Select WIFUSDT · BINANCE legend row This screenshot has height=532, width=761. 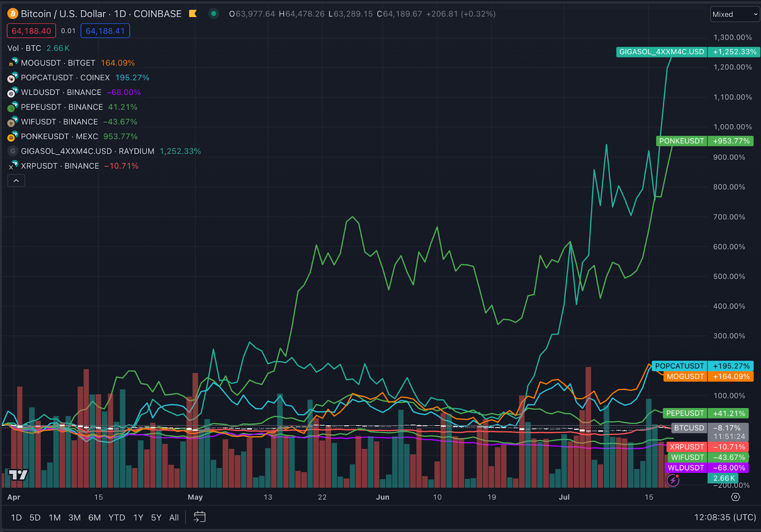coord(73,122)
